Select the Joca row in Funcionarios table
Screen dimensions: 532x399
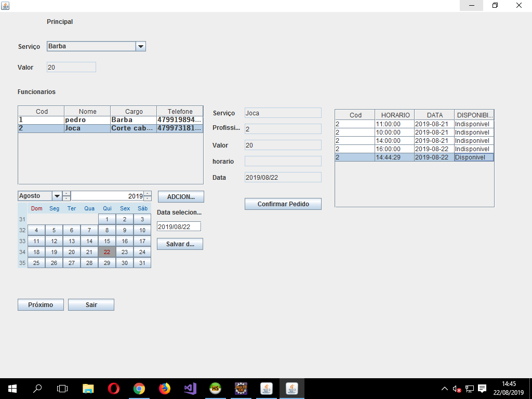tap(111, 128)
